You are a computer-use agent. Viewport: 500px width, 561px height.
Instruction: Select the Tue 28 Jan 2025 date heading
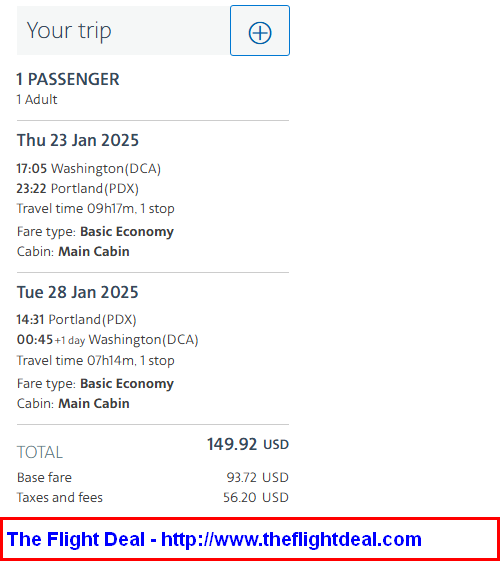click(x=77, y=292)
